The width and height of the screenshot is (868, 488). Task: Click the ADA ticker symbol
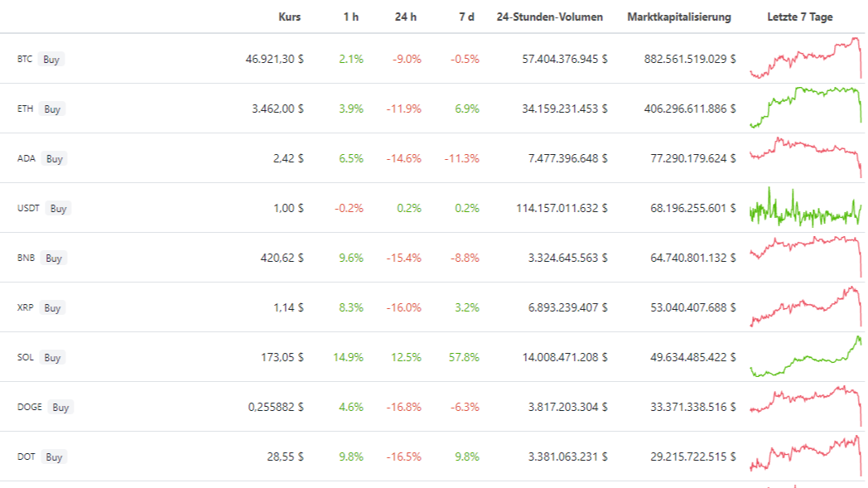[27, 158]
